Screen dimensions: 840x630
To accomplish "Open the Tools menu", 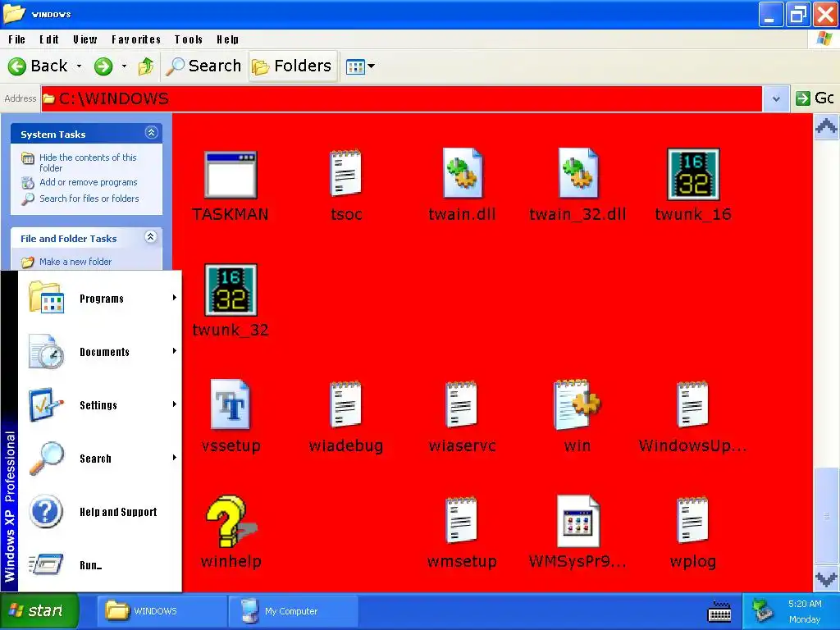I will (x=189, y=39).
